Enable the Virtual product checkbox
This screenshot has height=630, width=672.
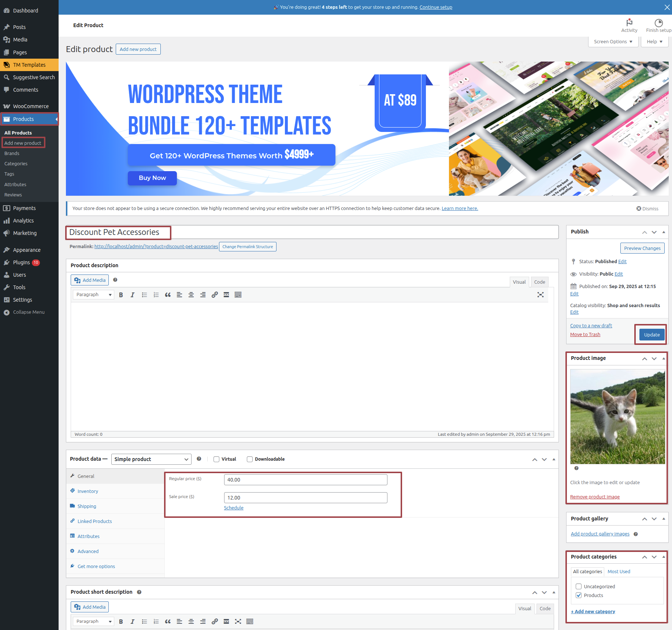(x=216, y=459)
